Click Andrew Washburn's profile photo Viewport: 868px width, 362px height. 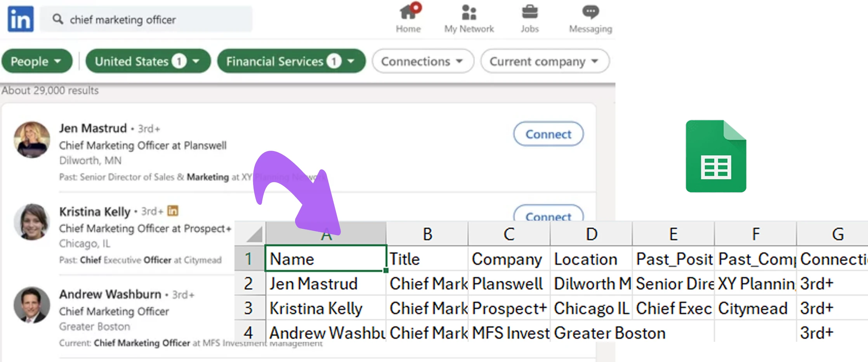coord(32,305)
